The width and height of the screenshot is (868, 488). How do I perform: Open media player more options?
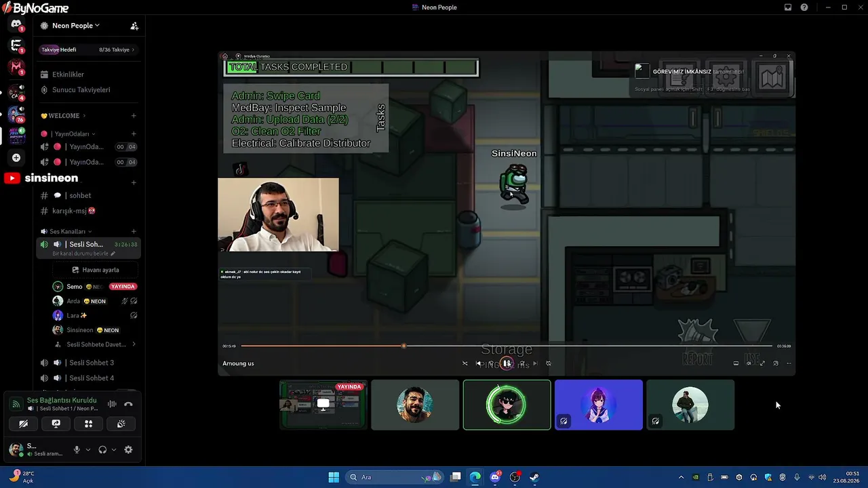[x=789, y=363]
